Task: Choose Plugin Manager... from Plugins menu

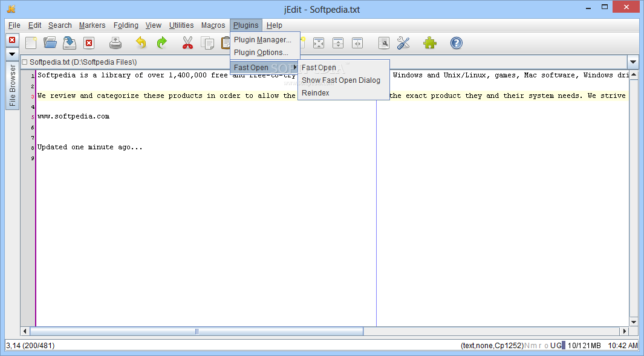Action: (265, 40)
